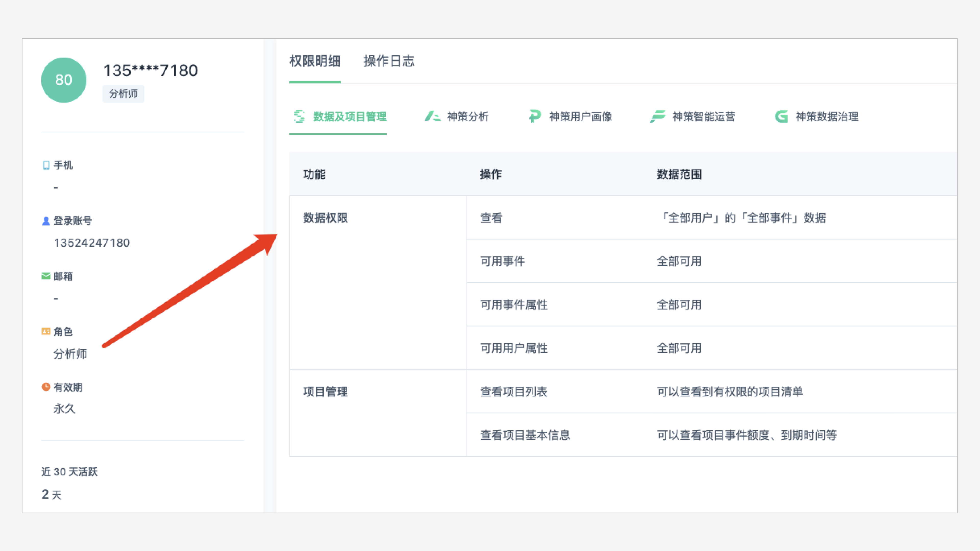The image size is (980, 551).
Task: Click the 项目管理 function cell
Action: [x=326, y=392]
